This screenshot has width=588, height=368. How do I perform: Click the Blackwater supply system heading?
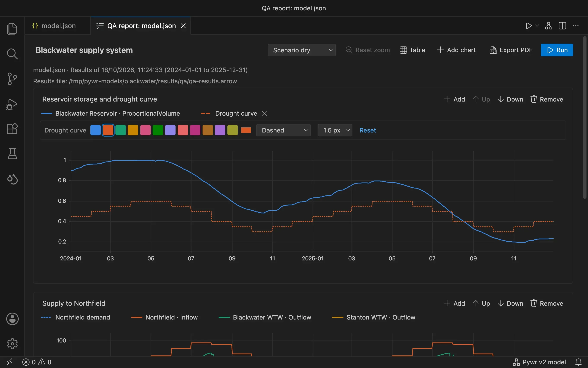click(x=84, y=50)
